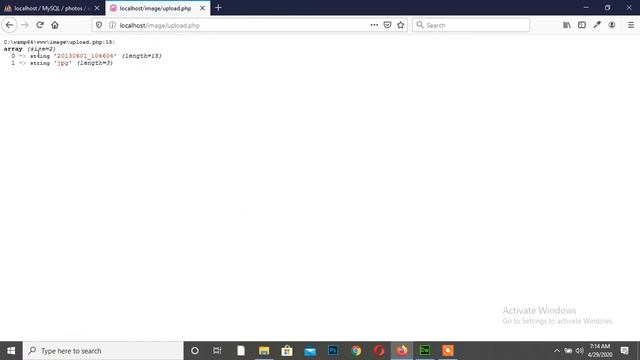
Task: Bookmark this page with the star
Action: pyautogui.click(x=400, y=25)
